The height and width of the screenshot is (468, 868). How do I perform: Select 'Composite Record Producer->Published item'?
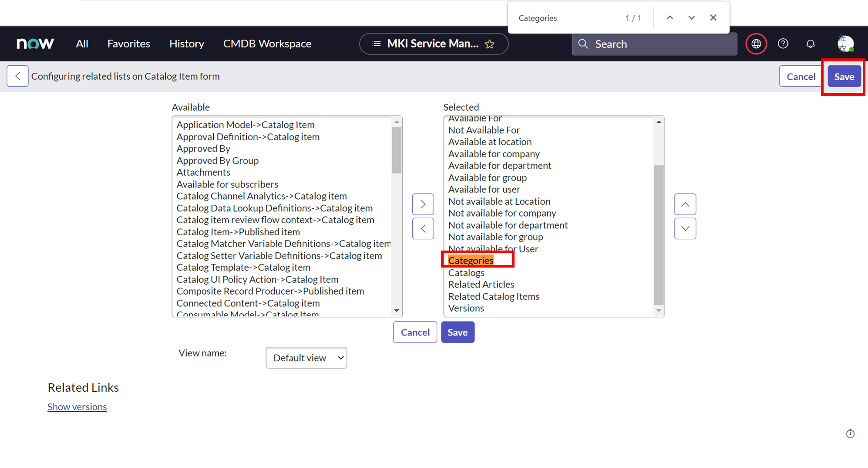pyautogui.click(x=270, y=292)
